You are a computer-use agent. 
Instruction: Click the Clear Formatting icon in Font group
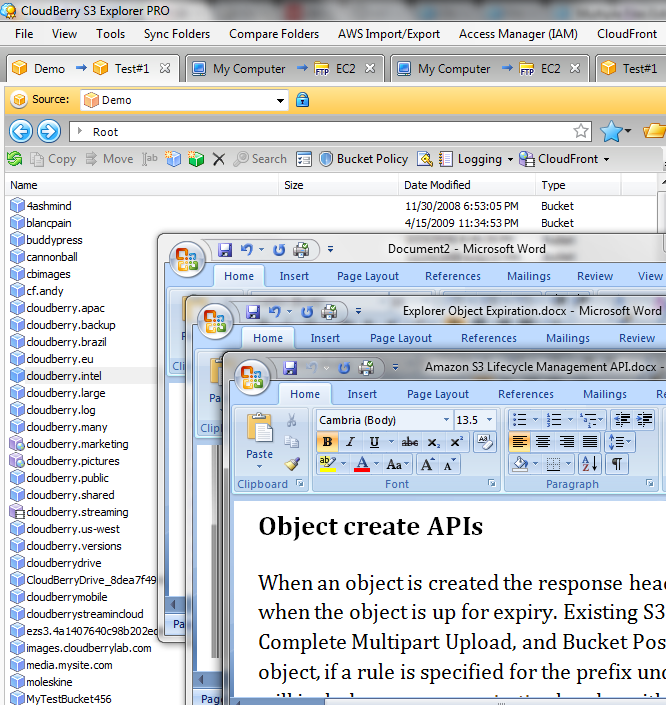point(484,442)
